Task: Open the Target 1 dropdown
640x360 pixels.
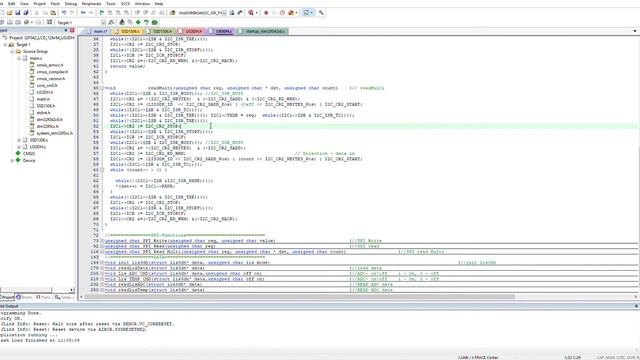Action: click(103, 22)
